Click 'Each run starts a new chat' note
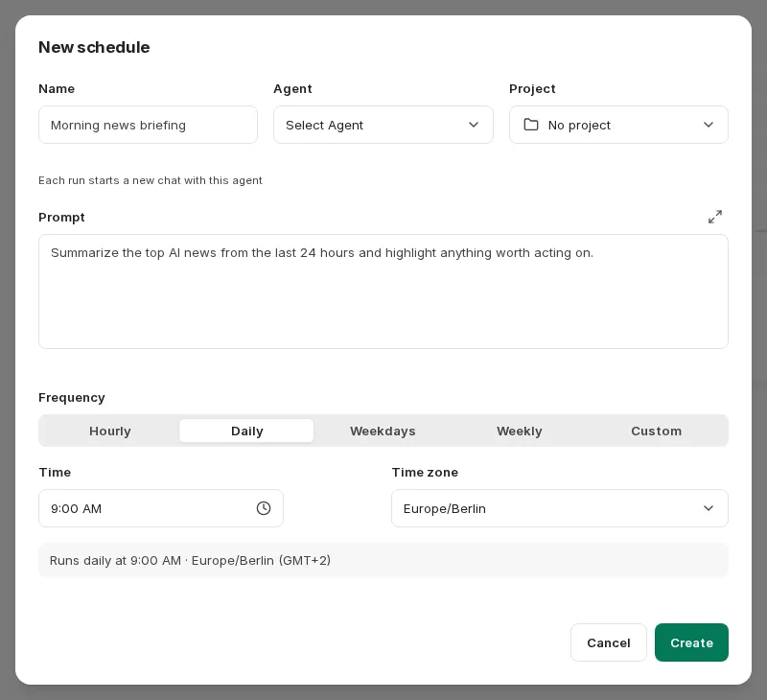Viewport: 767px width, 700px height. (x=151, y=180)
